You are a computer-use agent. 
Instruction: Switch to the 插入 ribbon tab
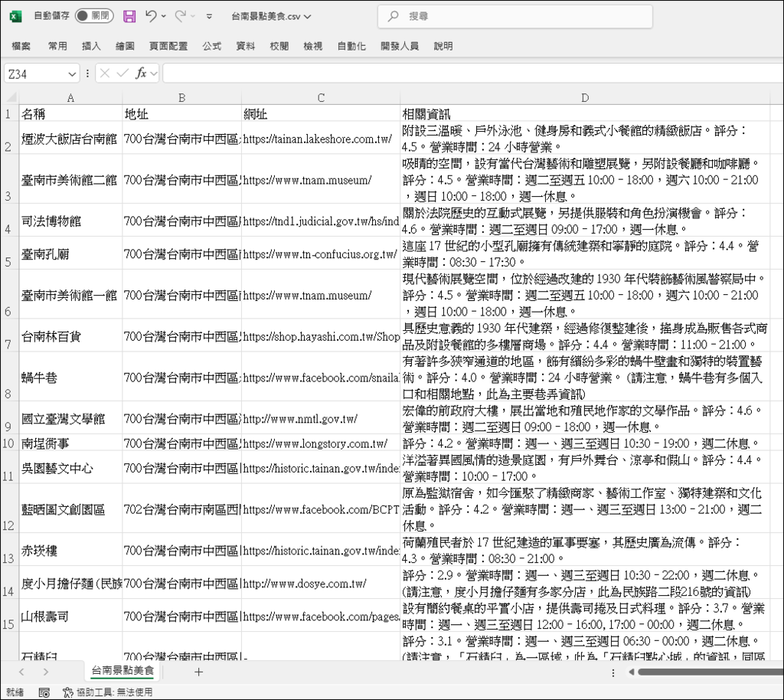pos(91,46)
